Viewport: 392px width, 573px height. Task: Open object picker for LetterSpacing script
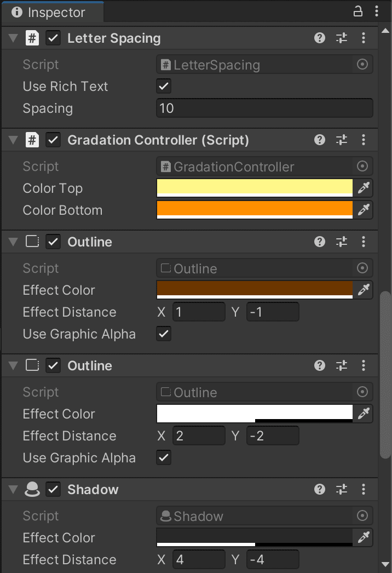coord(362,65)
